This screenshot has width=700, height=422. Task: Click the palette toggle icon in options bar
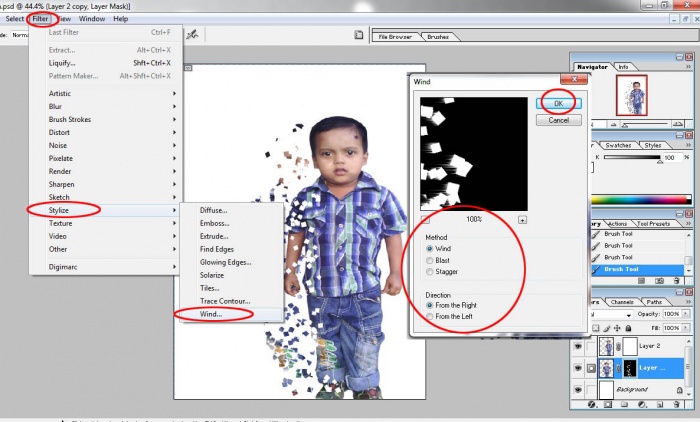[358, 35]
